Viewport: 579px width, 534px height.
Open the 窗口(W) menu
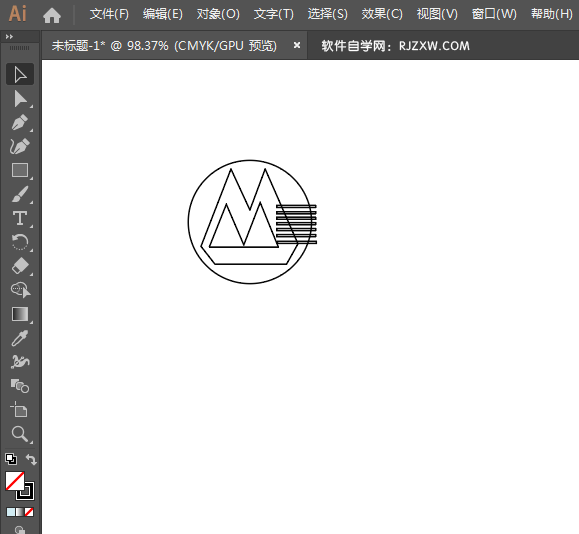point(494,14)
